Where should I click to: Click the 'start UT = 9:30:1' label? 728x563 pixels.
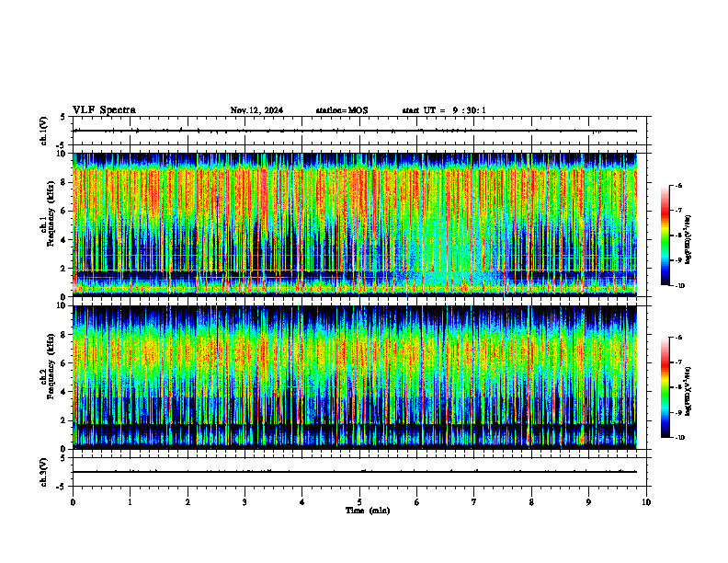(x=444, y=110)
